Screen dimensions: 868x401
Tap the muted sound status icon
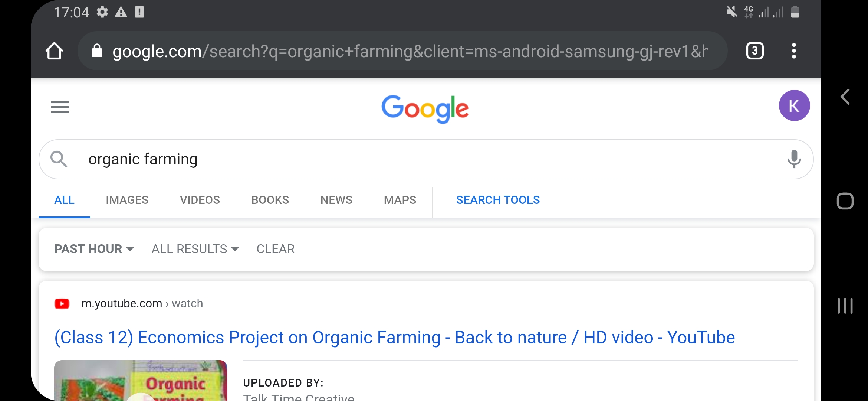pos(732,12)
